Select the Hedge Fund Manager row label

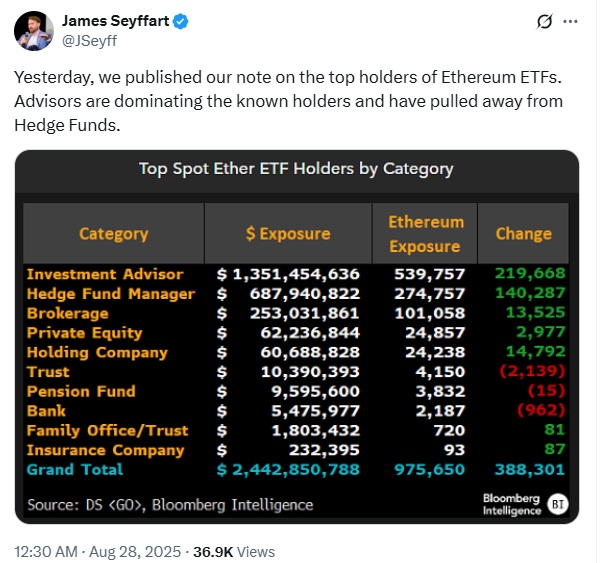[x=111, y=294]
